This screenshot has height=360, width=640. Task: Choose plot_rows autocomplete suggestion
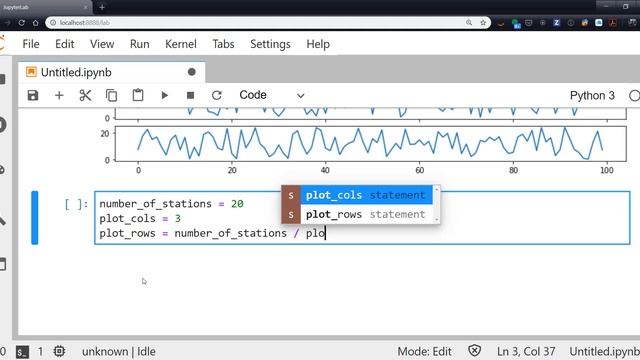coord(357,214)
